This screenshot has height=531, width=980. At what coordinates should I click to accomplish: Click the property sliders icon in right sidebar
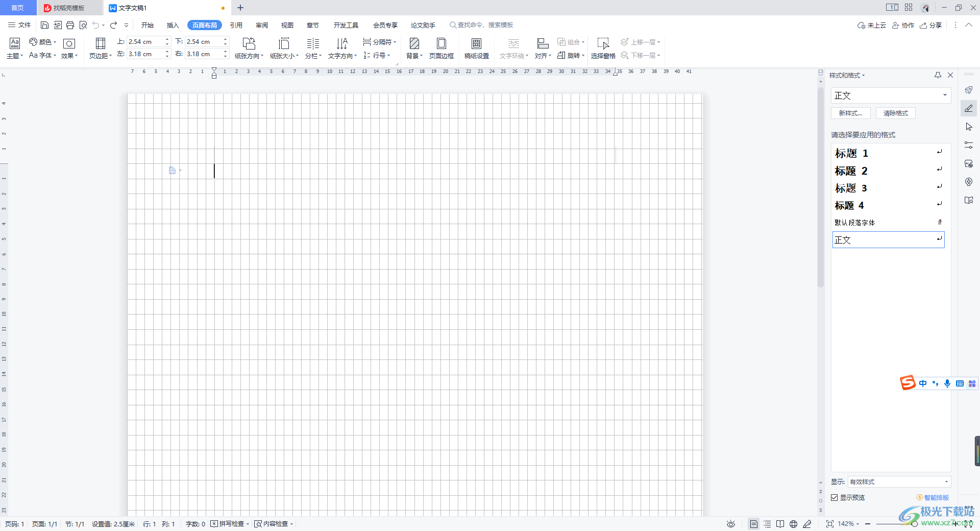pos(969,145)
